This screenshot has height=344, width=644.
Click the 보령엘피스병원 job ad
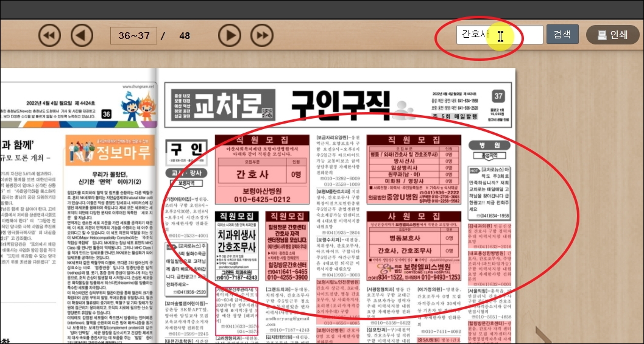click(414, 247)
